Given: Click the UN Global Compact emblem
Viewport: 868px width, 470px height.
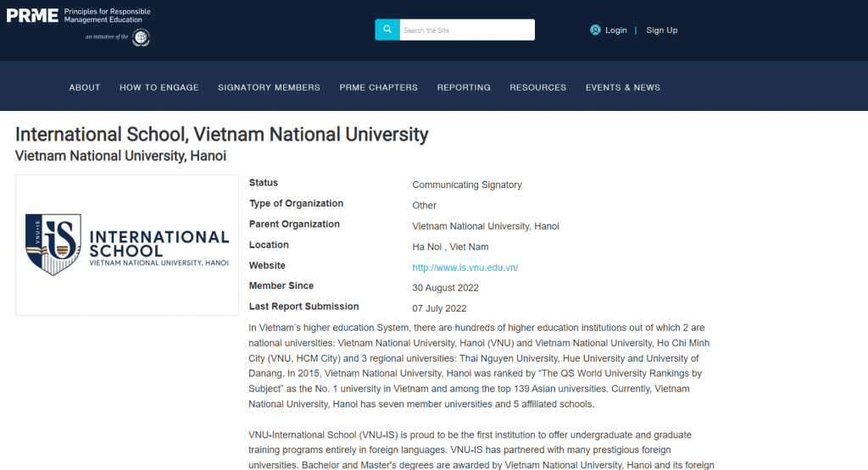Looking at the screenshot, I should point(140,37).
